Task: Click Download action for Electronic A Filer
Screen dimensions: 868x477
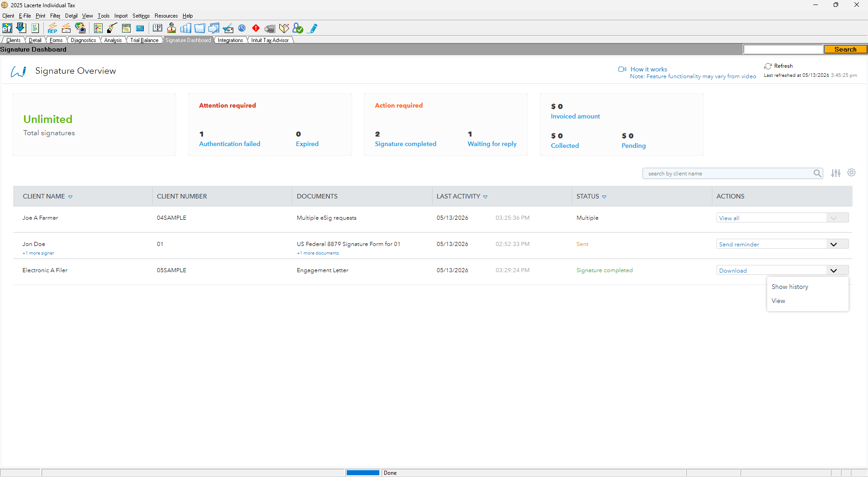Action: [x=733, y=270]
